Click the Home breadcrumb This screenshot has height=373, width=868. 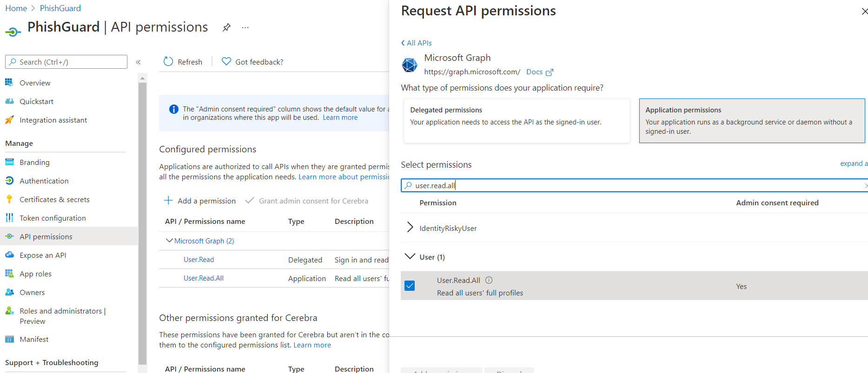[16, 8]
